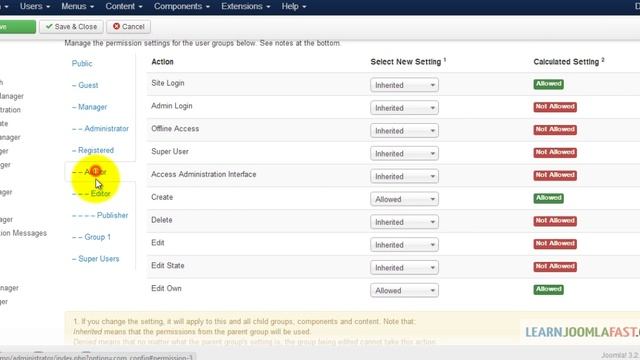Open Edit State setting dropdown

coord(404,268)
